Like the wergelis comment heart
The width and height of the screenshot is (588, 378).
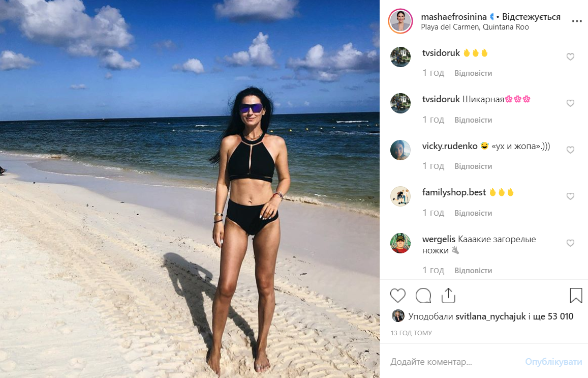click(570, 243)
